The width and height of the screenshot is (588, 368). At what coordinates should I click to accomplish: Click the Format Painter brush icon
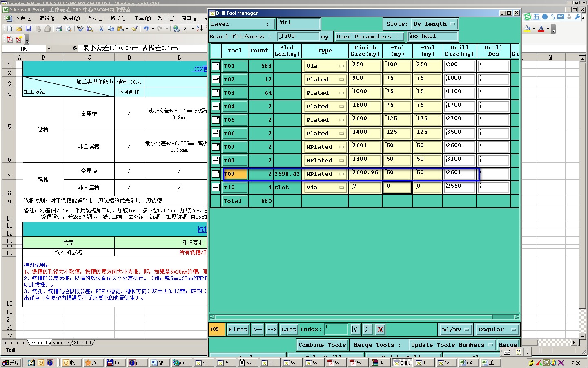click(134, 29)
